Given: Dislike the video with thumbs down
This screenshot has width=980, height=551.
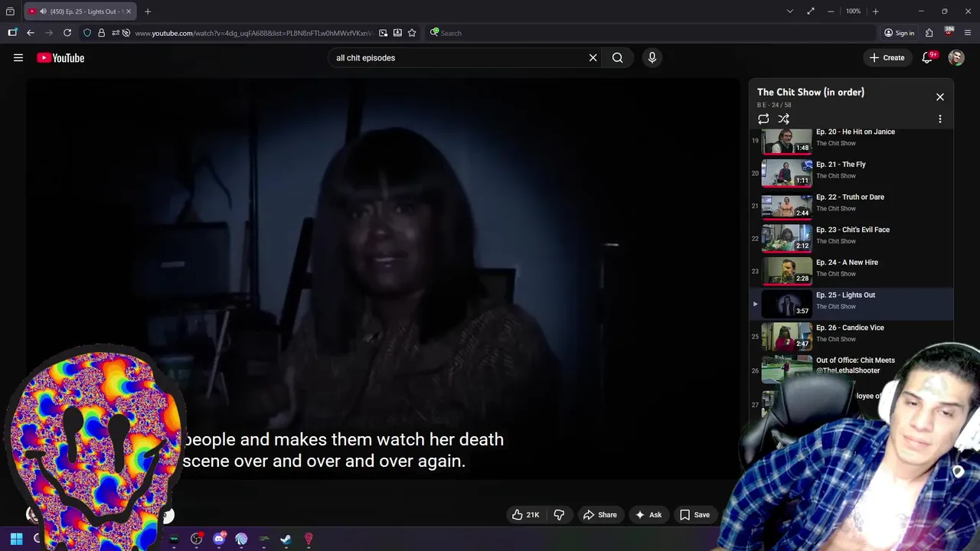Looking at the screenshot, I should (x=559, y=515).
